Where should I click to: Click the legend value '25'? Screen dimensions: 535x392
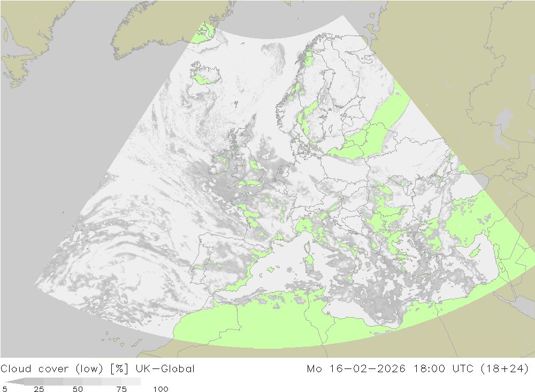coord(39,389)
